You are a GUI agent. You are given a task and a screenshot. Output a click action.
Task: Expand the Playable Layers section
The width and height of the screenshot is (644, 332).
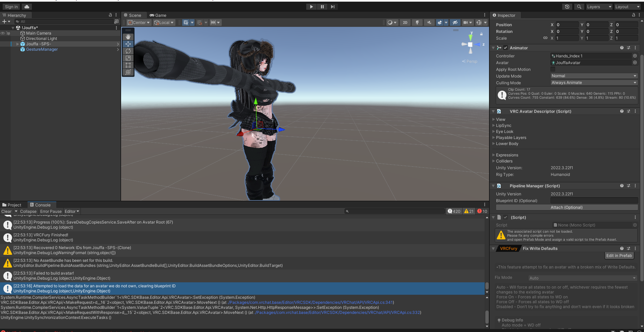(494, 138)
